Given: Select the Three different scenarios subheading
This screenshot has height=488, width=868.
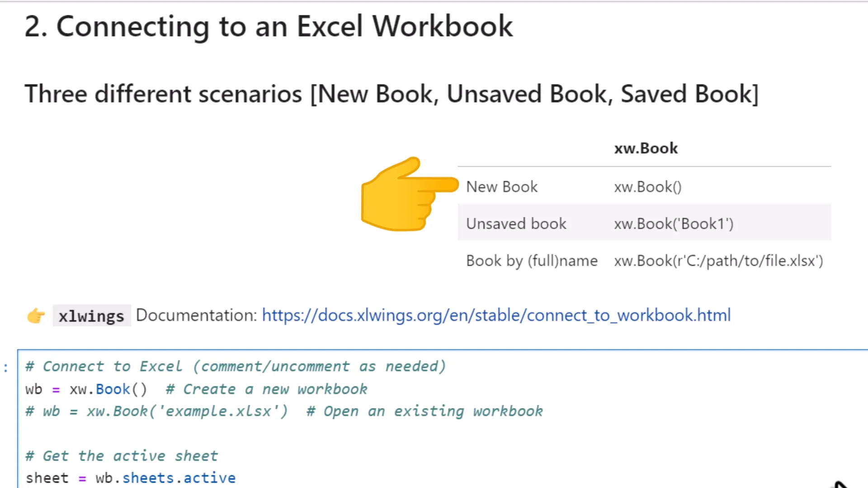Looking at the screenshot, I should coord(392,94).
